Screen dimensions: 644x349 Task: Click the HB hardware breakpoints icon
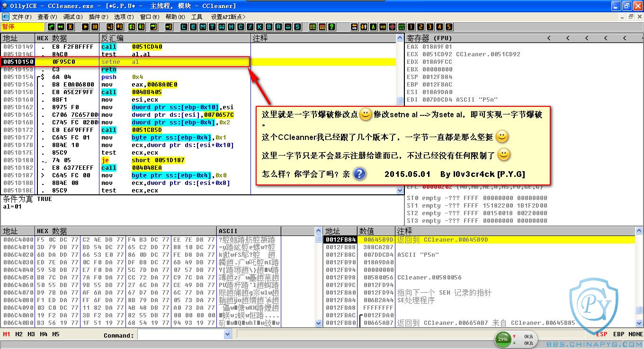click(383, 27)
